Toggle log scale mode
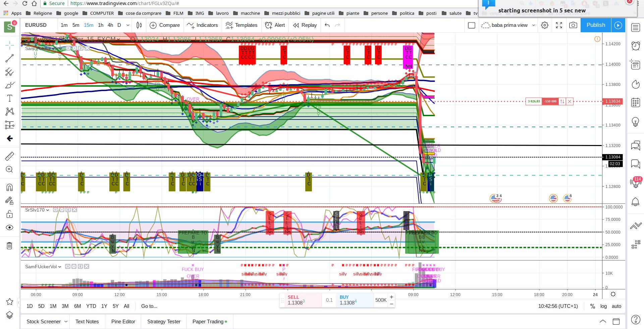Image resolution: width=644 pixels, height=329 pixels. [604, 306]
